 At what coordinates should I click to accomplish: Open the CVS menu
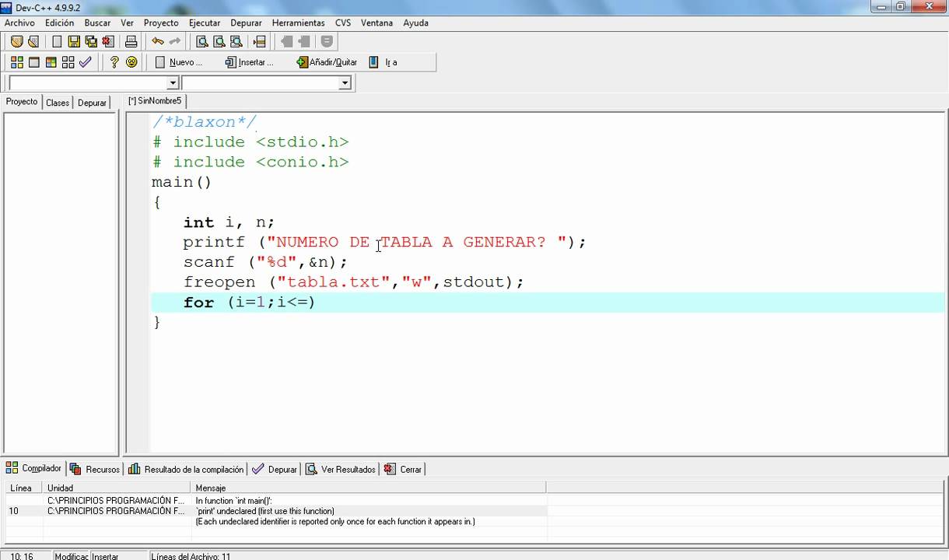tap(343, 23)
